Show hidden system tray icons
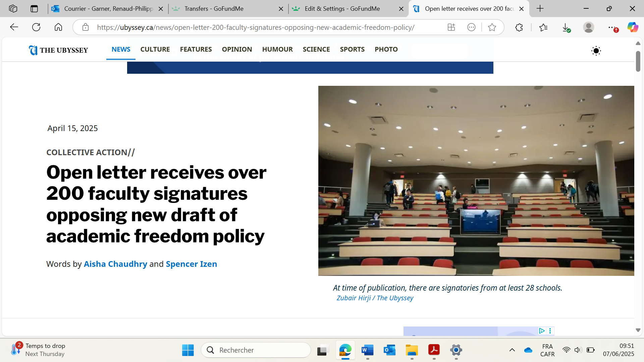The image size is (644, 362). (x=512, y=350)
